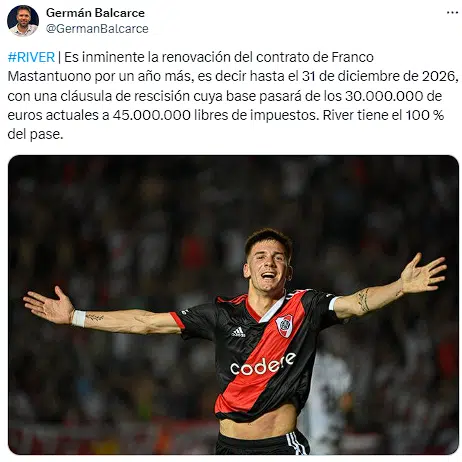Click the "30.000.000" amount in the tweet
This screenshot has width=462, height=462.
384,96
